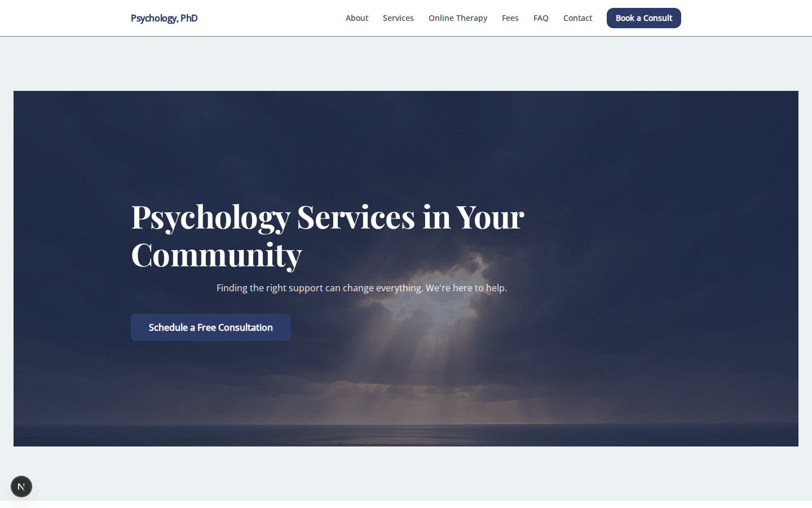Click empty header space left of About
Image resolution: width=812 pixels, height=508 pixels.
pyautogui.click(x=271, y=18)
